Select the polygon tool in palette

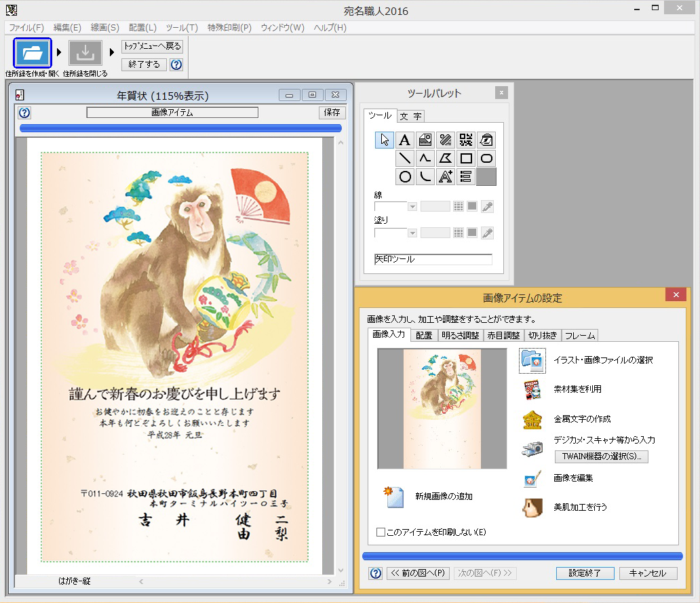pos(446,159)
